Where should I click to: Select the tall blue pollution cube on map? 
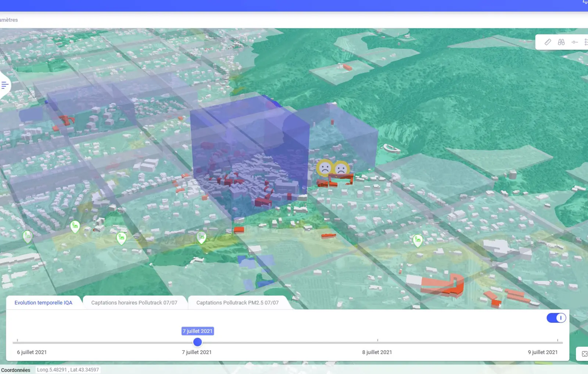(250, 158)
